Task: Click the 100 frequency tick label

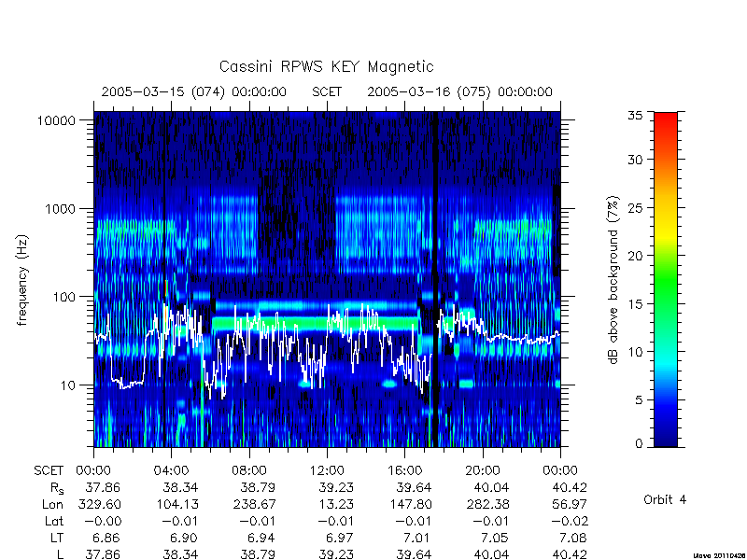Action: [64, 297]
